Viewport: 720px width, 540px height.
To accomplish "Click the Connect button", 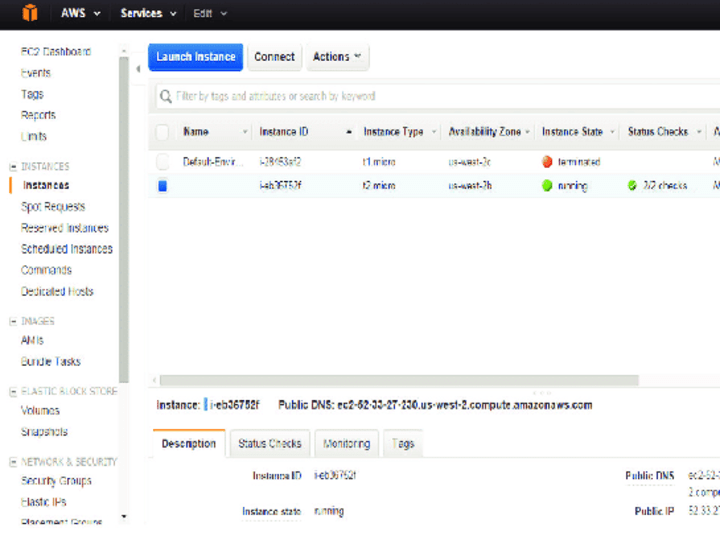I will click(275, 57).
